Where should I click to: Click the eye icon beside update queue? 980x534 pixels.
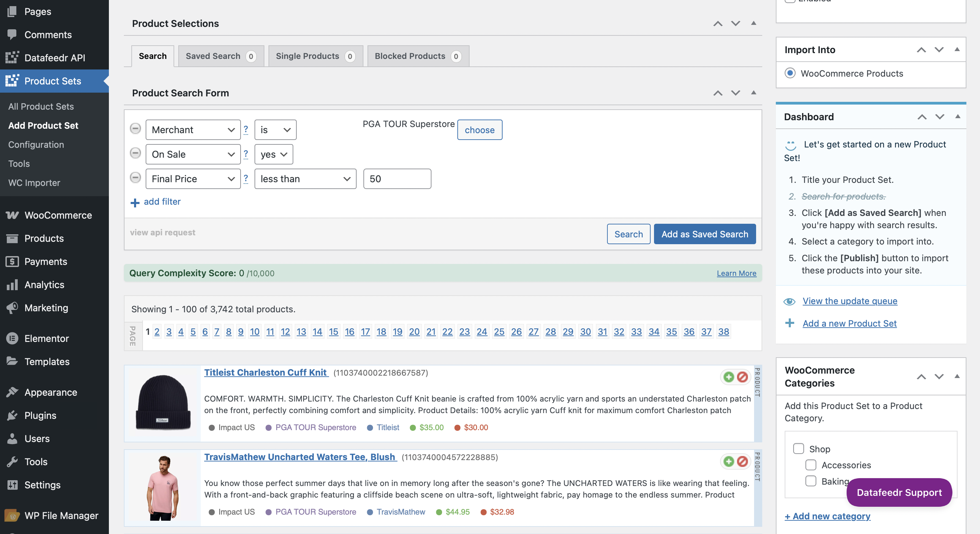point(789,302)
